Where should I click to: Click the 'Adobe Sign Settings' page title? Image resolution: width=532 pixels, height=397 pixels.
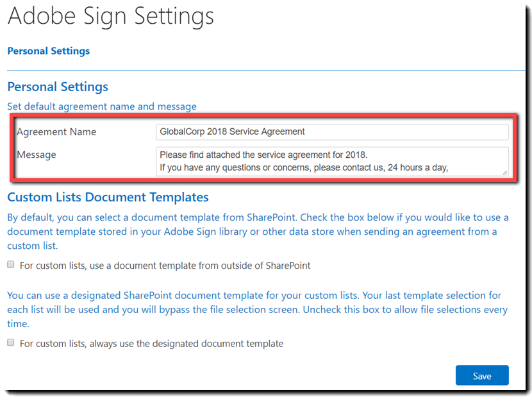111,17
